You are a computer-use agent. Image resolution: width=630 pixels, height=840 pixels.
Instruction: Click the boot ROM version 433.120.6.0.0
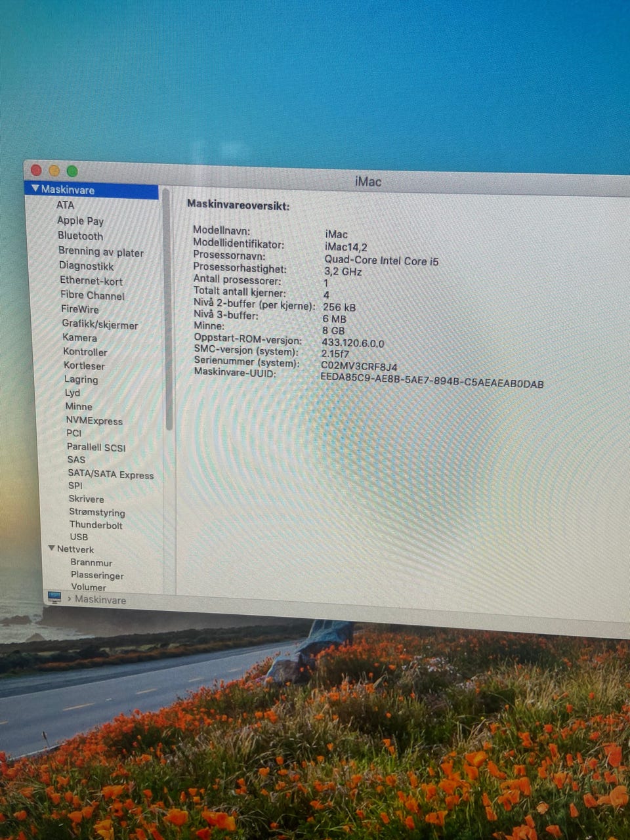[x=353, y=343]
